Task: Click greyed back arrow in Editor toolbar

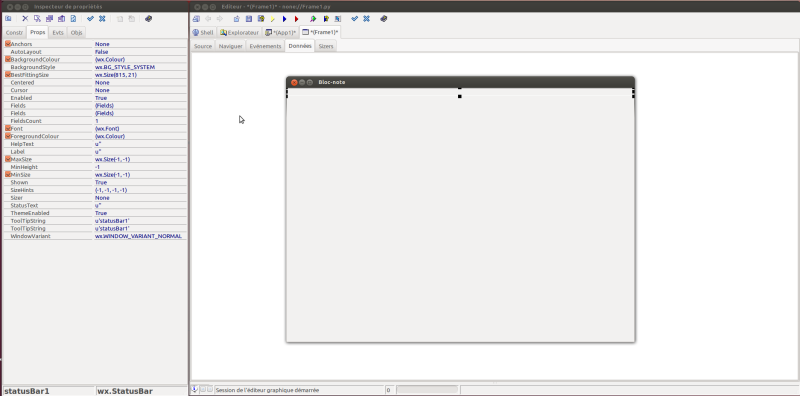Action: 208,19
